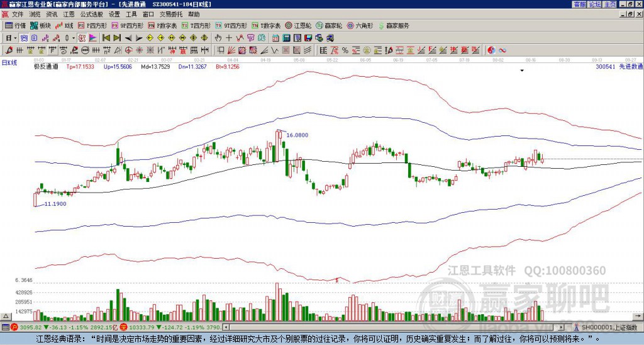Click the 11.1900 low price label
The width and height of the screenshot is (644, 345).
pyautogui.click(x=55, y=203)
